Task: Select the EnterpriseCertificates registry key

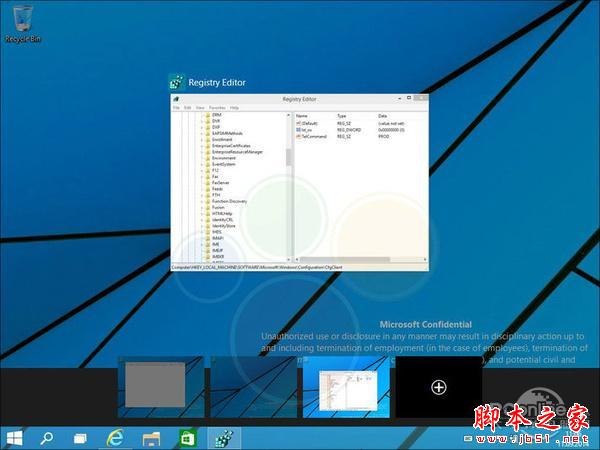Action: coord(231,146)
